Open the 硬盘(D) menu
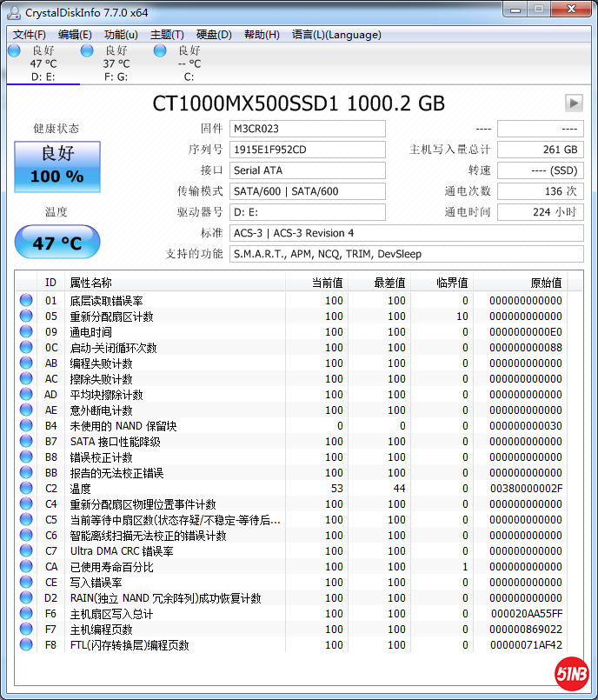 pyautogui.click(x=214, y=35)
